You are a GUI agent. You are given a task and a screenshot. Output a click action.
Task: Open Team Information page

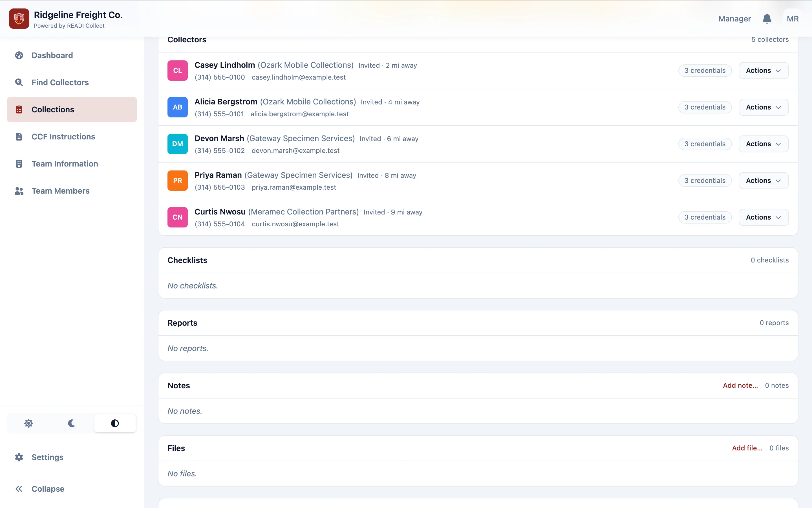pos(72,164)
